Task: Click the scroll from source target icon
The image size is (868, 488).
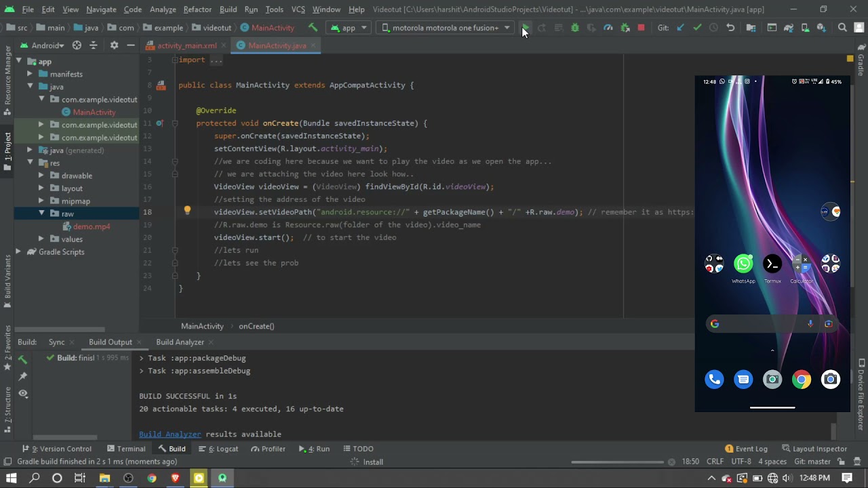Action: click(77, 45)
